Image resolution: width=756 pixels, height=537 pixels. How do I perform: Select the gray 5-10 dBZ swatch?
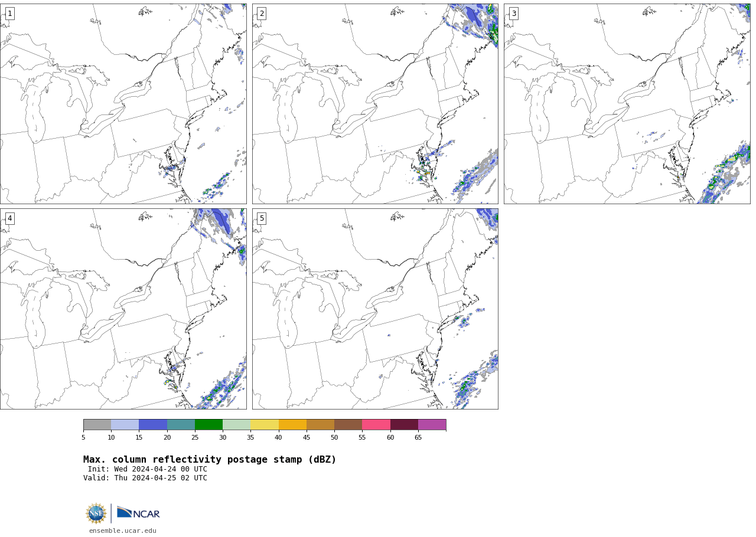(x=97, y=425)
